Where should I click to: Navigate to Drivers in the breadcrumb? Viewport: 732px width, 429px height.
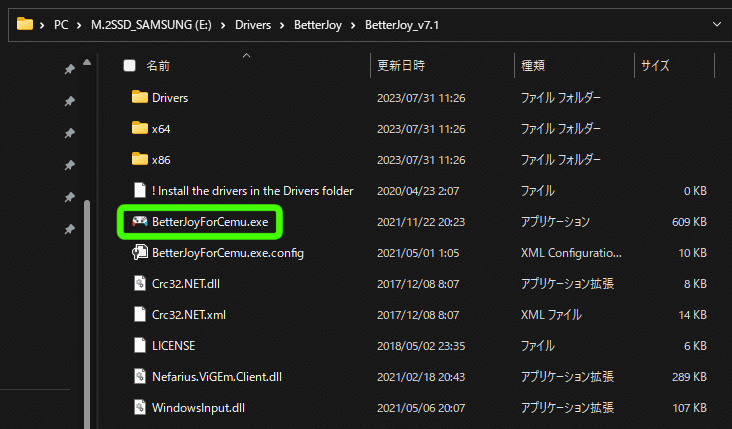(x=253, y=25)
